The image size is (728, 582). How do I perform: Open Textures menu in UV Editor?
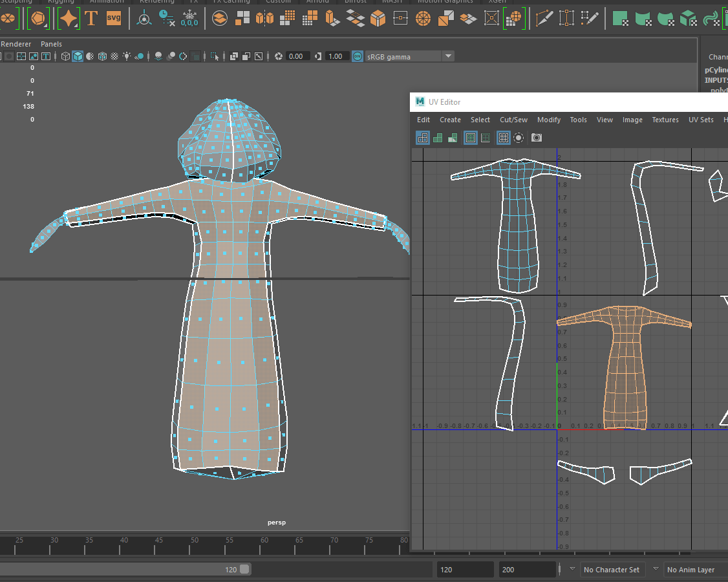(665, 120)
